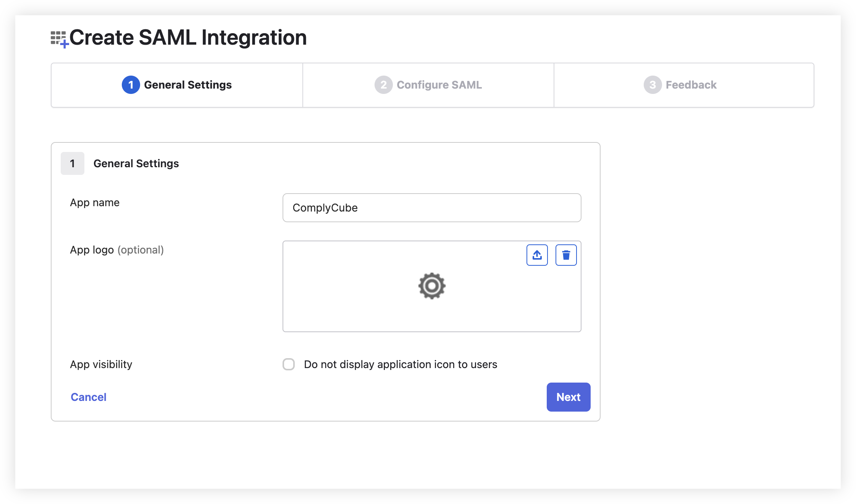Click the section number 1 badge
This screenshot has height=504, width=856.
(72, 163)
